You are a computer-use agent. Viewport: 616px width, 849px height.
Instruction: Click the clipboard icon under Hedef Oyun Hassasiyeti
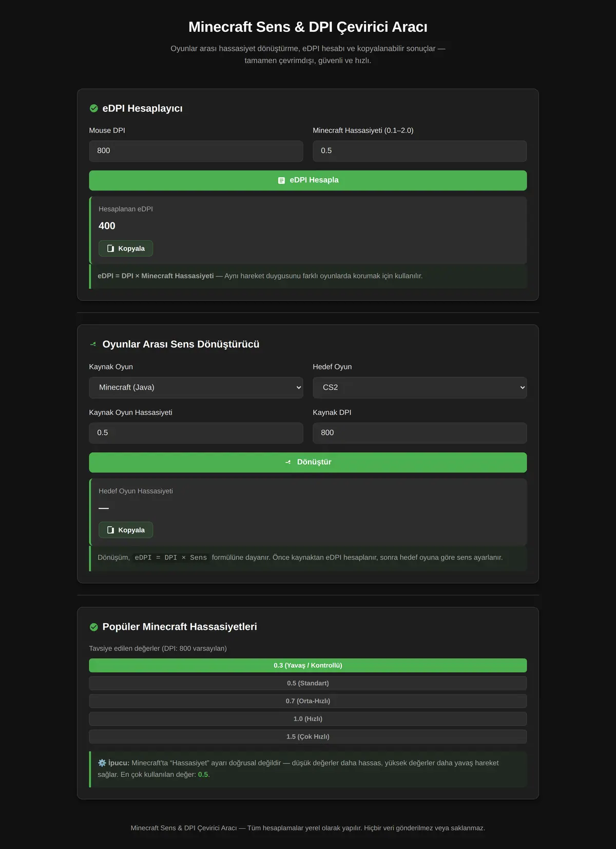point(110,530)
